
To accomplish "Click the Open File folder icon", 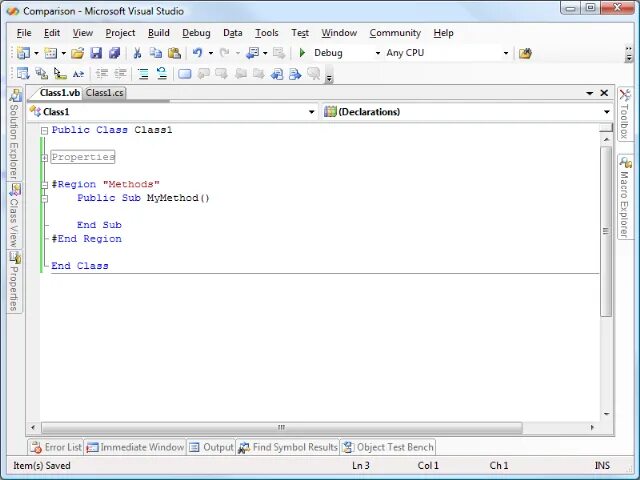I will tap(78, 53).
